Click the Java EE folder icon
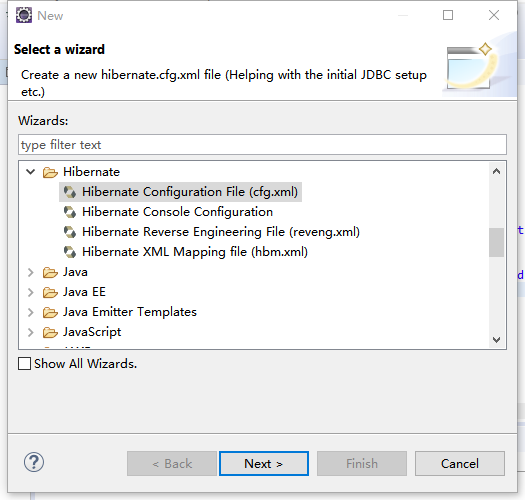 pos(50,292)
